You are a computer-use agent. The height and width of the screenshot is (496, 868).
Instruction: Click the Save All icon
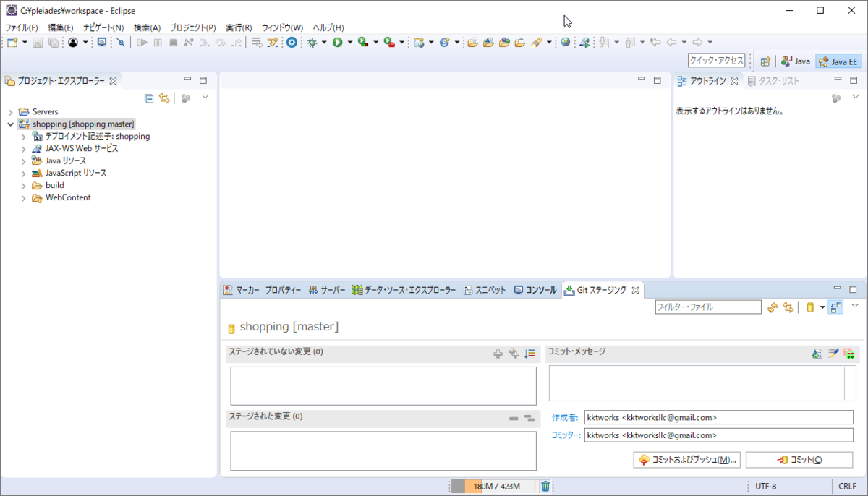click(53, 43)
